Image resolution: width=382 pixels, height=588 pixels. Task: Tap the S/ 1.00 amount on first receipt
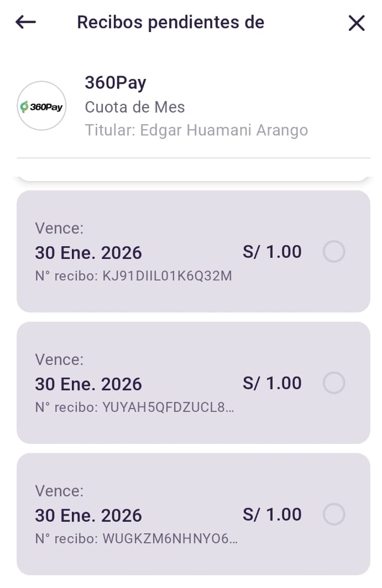click(272, 252)
